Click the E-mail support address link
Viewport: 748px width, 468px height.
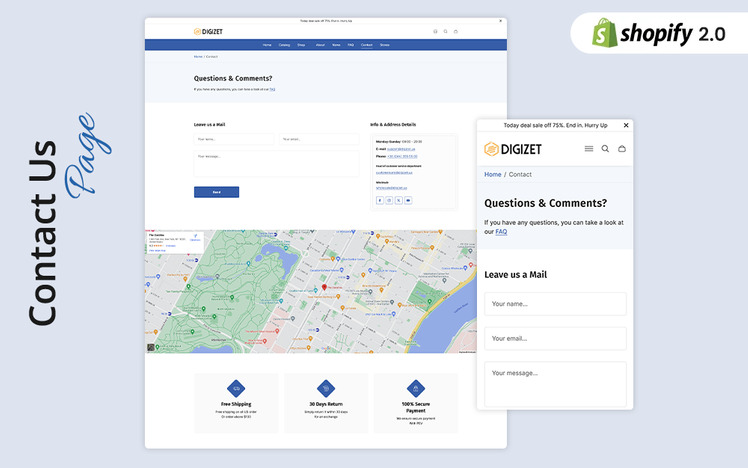pyautogui.click(x=401, y=149)
